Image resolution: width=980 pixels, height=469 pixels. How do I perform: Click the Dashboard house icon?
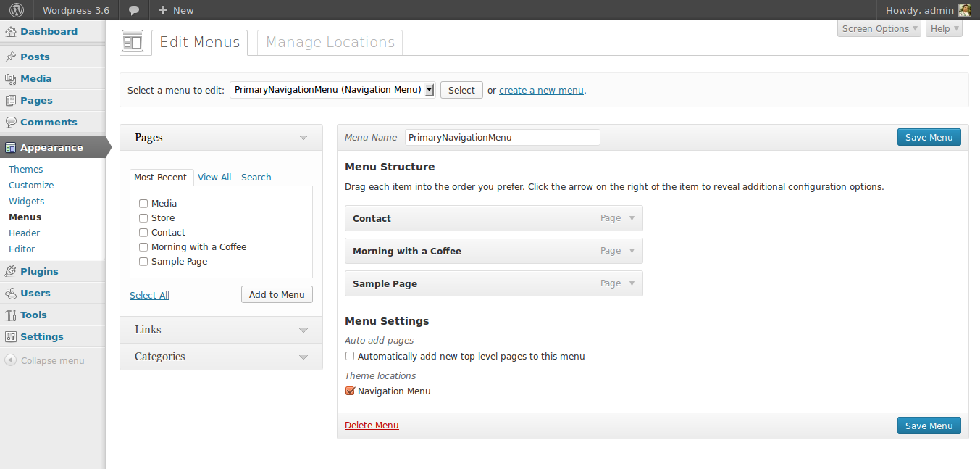pyautogui.click(x=11, y=31)
